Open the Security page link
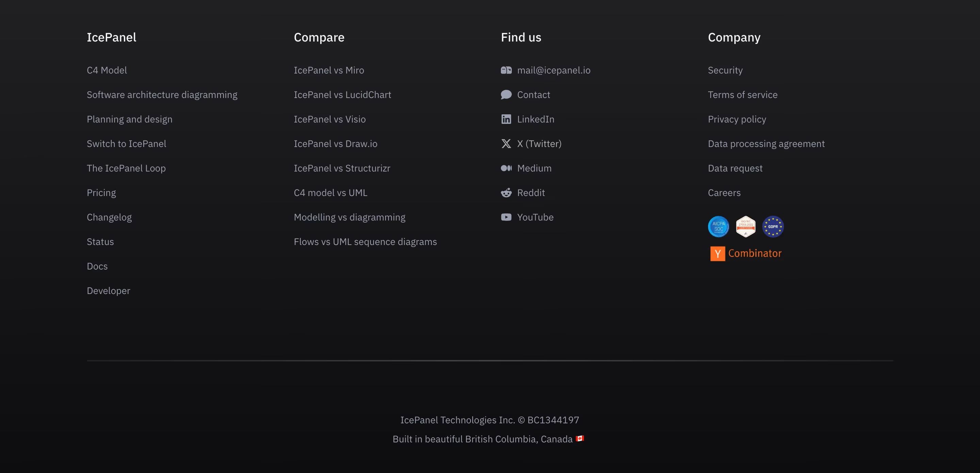Image resolution: width=980 pixels, height=473 pixels. coord(725,70)
